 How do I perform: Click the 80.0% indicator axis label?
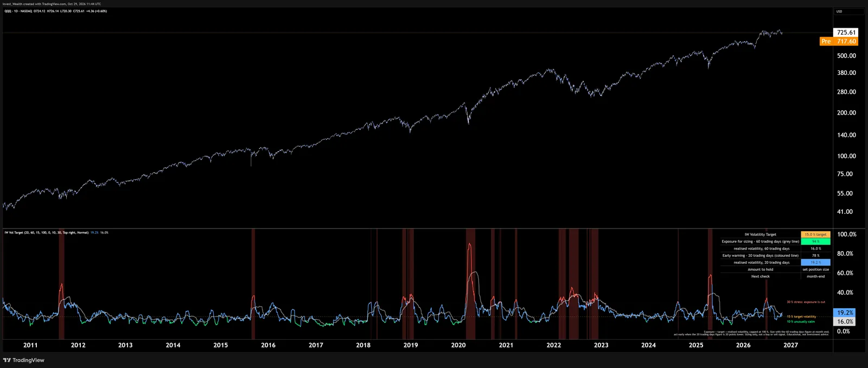(845, 254)
